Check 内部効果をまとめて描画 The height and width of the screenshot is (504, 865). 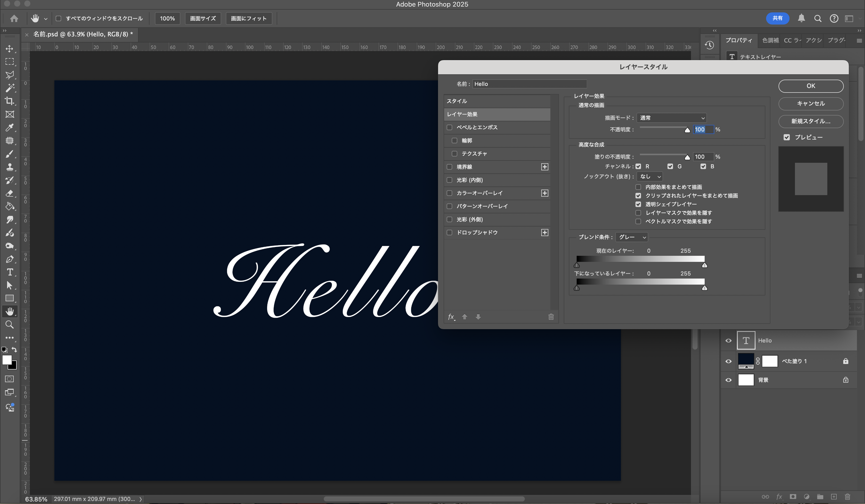tap(638, 187)
